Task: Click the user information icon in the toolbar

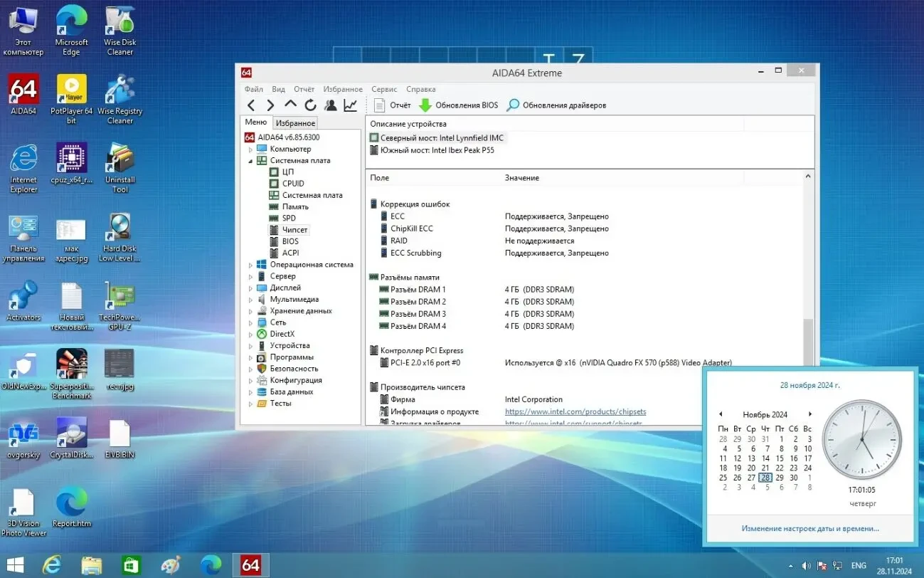Action: pos(330,105)
